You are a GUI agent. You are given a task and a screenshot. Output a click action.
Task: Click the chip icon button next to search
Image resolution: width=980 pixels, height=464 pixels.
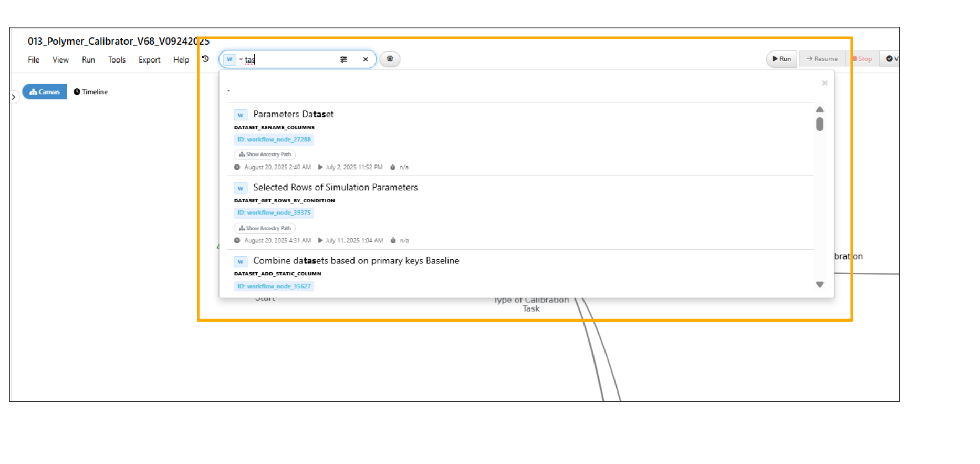pos(390,59)
